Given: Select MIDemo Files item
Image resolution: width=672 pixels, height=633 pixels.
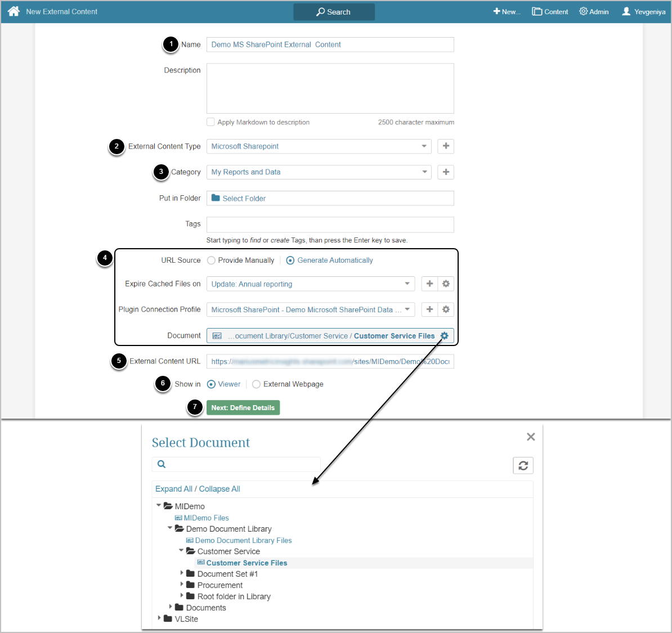Looking at the screenshot, I should (206, 518).
